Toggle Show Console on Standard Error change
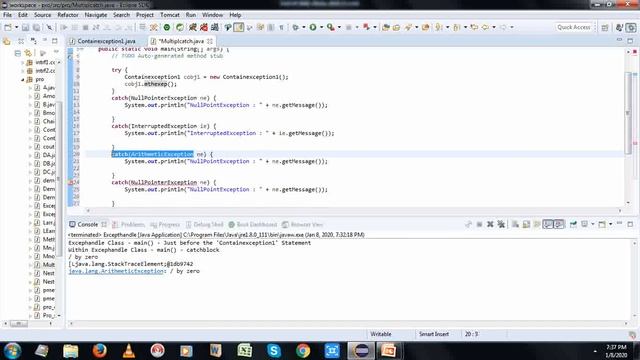 click(559, 224)
